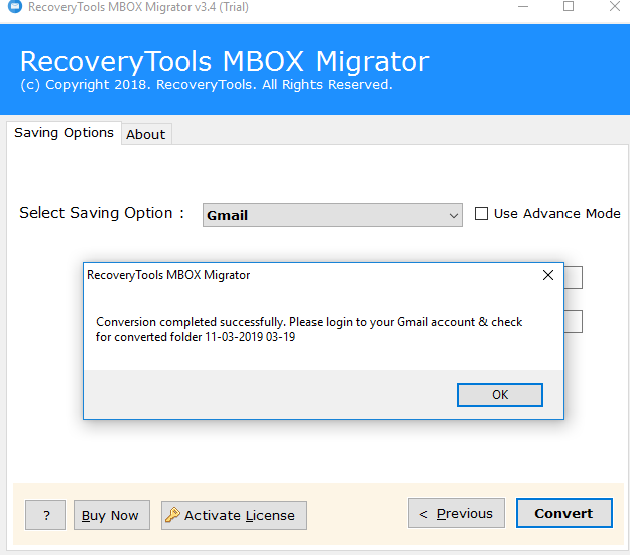The height and width of the screenshot is (555, 630).
Task: Open help with the question mark button
Action: pyautogui.click(x=45, y=515)
